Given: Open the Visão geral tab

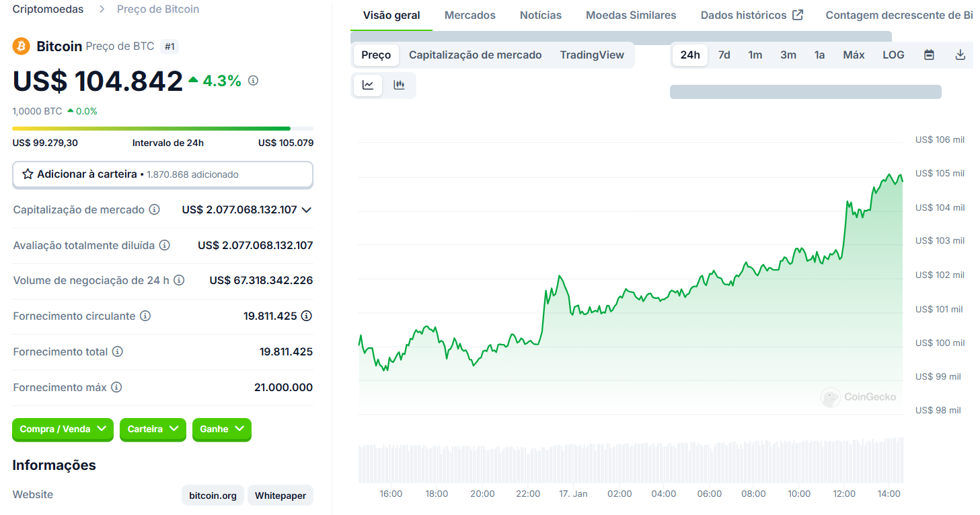Looking at the screenshot, I should click(391, 15).
